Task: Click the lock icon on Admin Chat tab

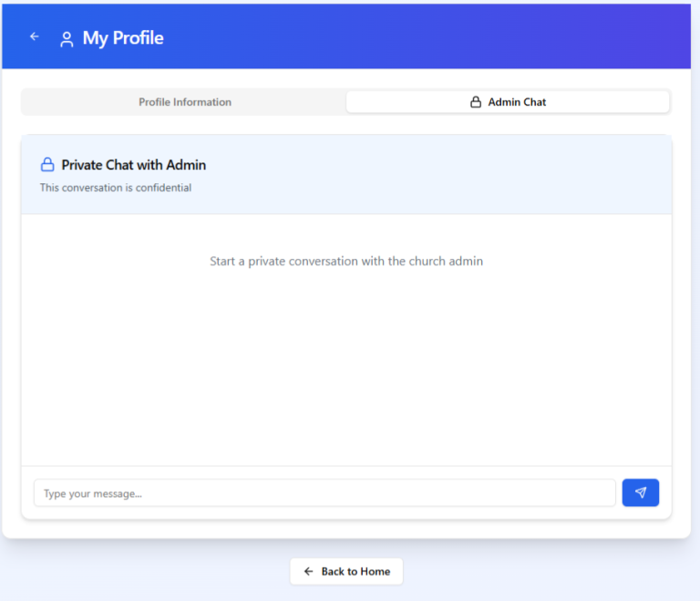Action: coord(476,102)
